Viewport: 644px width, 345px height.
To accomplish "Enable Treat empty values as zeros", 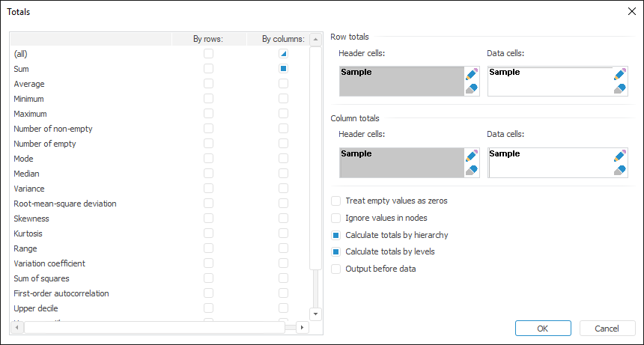I will tap(336, 201).
